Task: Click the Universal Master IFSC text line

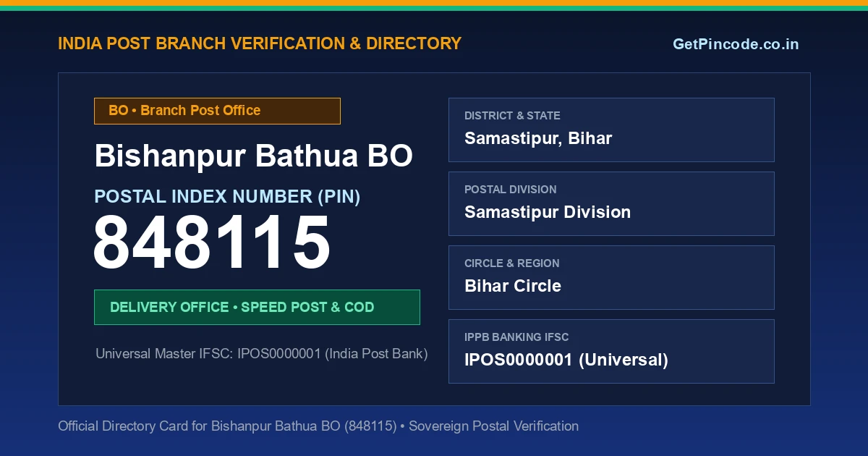Action: [x=262, y=354]
